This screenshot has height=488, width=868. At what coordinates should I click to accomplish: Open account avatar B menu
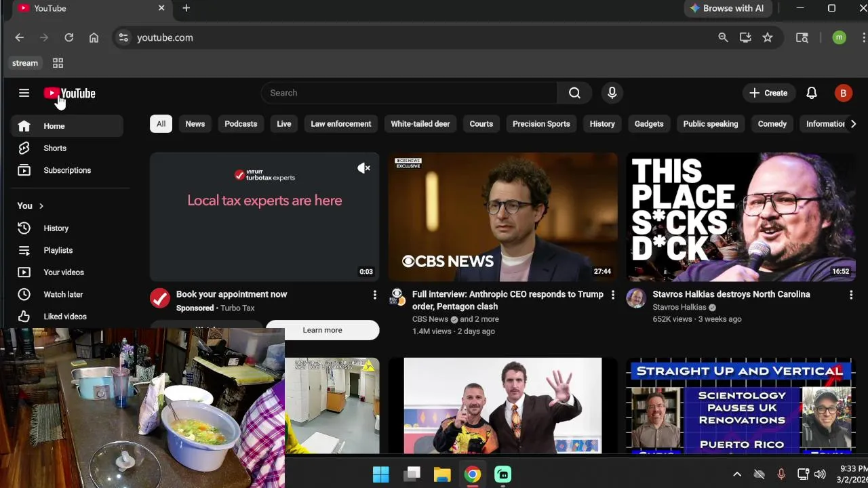(843, 94)
